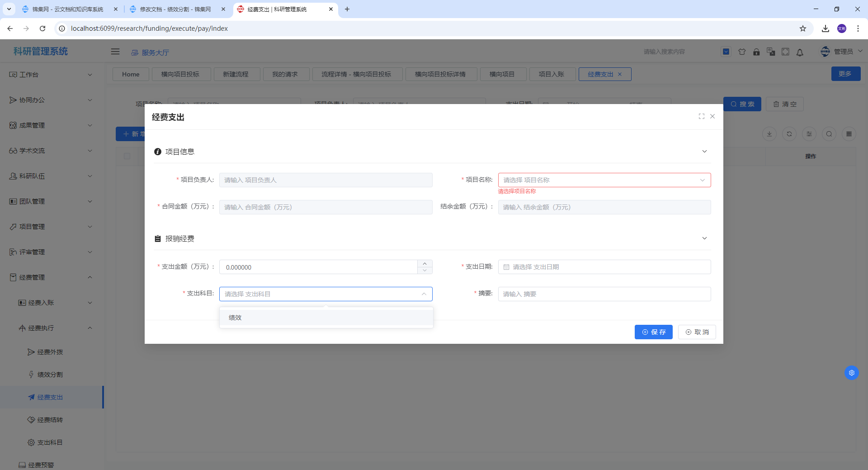This screenshot has width=868, height=470.
Task: Collapse the 项目信息 section
Action: (x=704, y=152)
